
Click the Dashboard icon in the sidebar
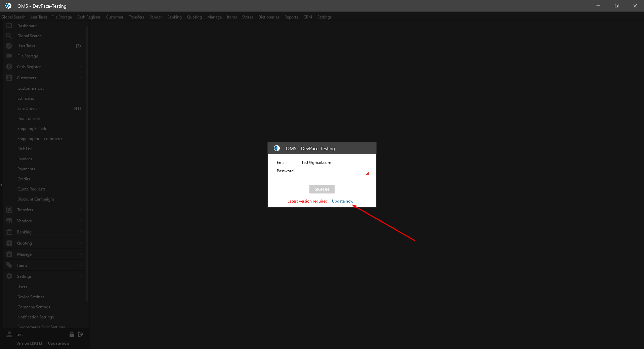point(9,26)
